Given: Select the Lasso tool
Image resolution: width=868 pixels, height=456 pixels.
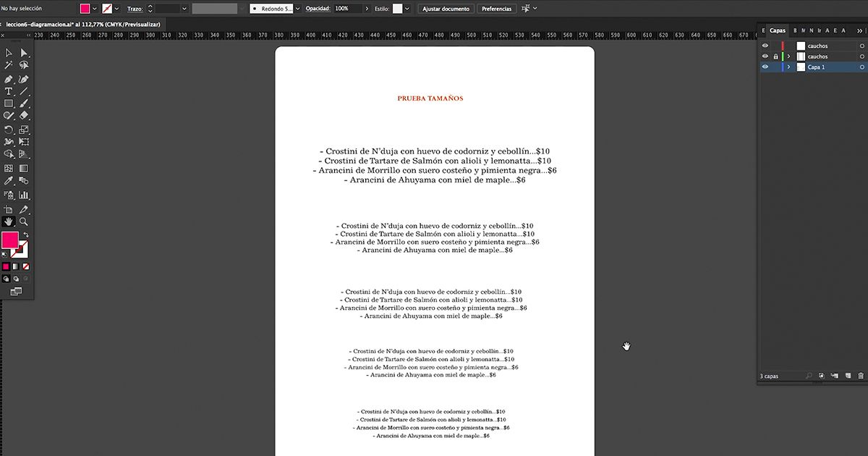Looking at the screenshot, I should click(x=24, y=65).
